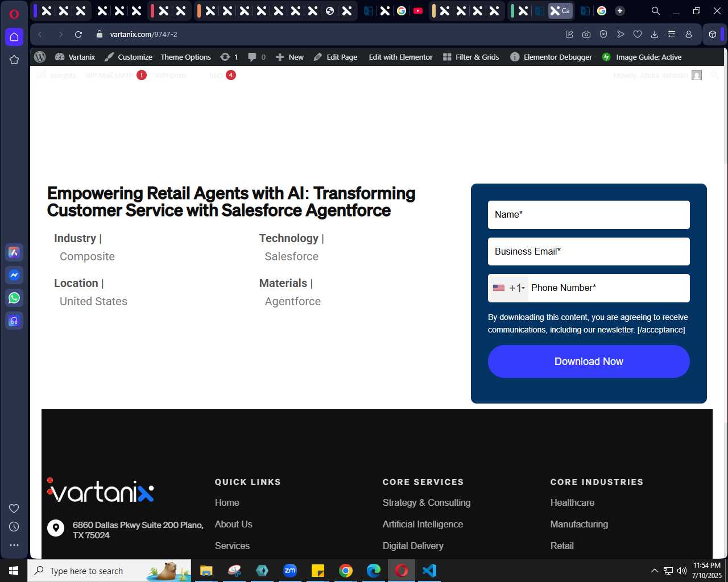Click Edit Page in admin bar
This screenshot has height=582, width=728.
tap(336, 57)
